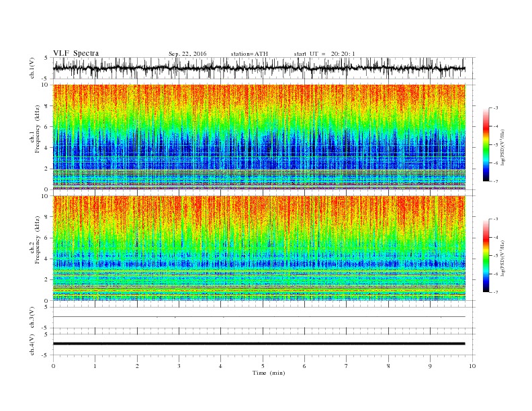Click the "10" tick on the time axis
This screenshot has width=532, height=411.
coord(472,366)
